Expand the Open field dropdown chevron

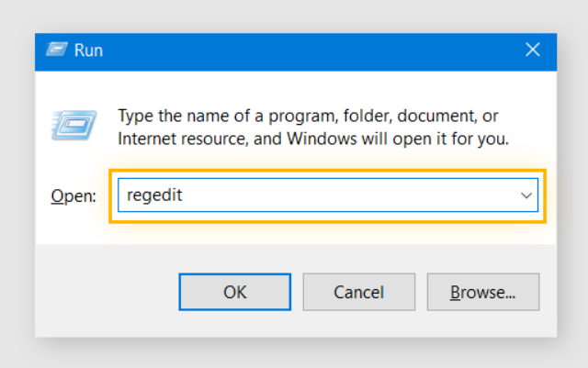click(526, 195)
